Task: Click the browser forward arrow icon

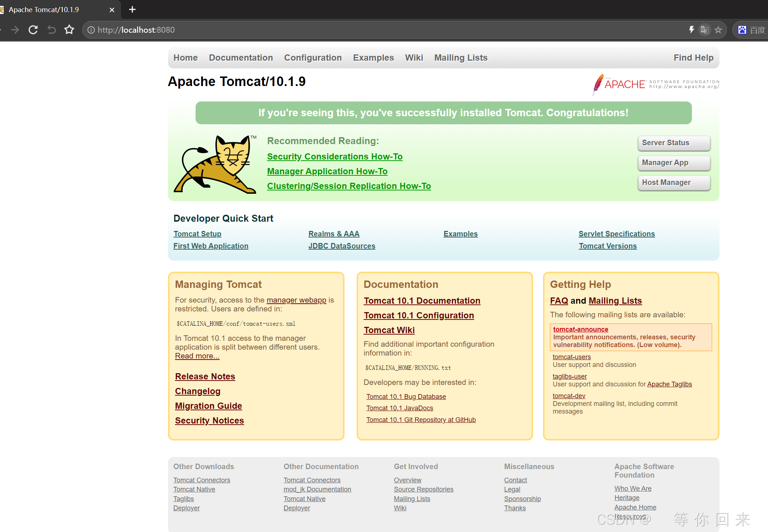Action: [15, 30]
